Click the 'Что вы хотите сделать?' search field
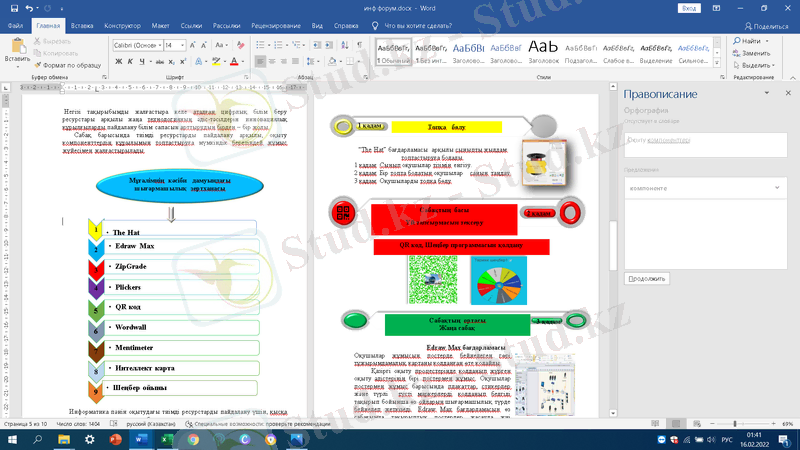This screenshot has height=450, width=800. click(418, 26)
